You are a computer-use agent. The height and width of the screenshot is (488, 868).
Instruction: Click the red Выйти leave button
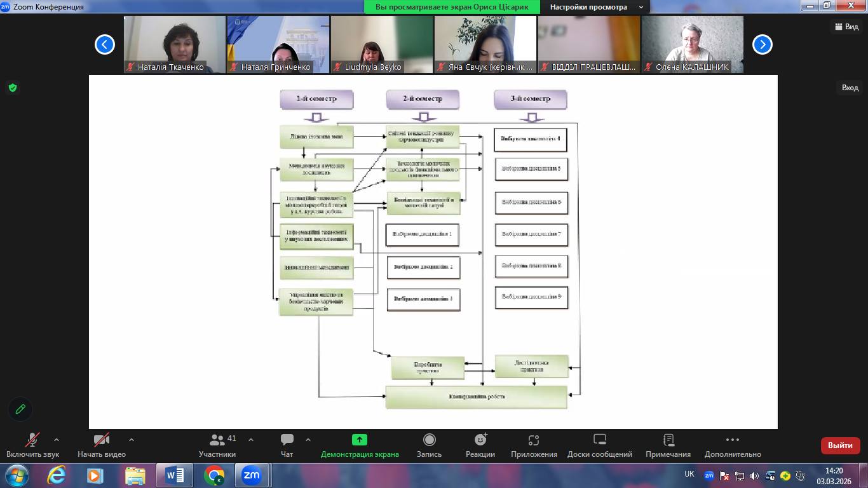[x=840, y=445]
